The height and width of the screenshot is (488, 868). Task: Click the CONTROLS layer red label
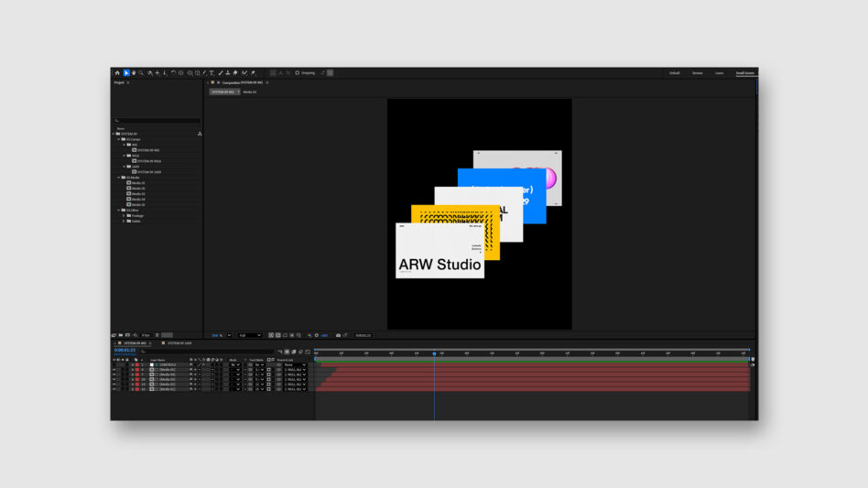(x=137, y=364)
